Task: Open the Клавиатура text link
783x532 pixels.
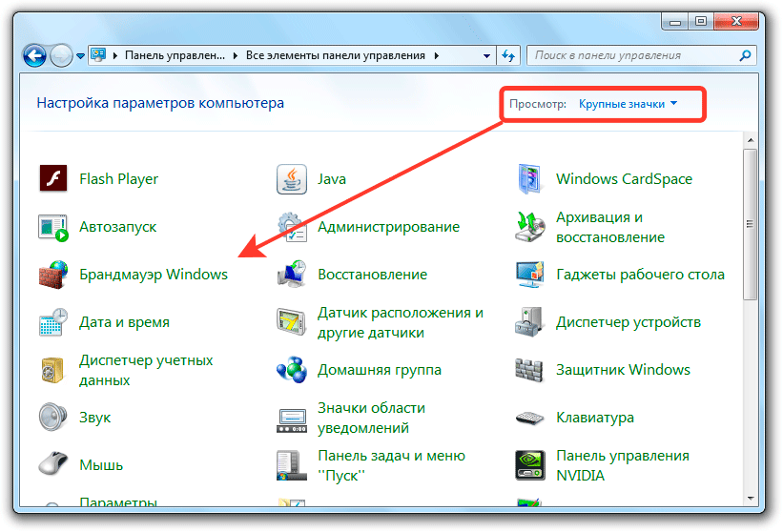Action: click(x=595, y=418)
